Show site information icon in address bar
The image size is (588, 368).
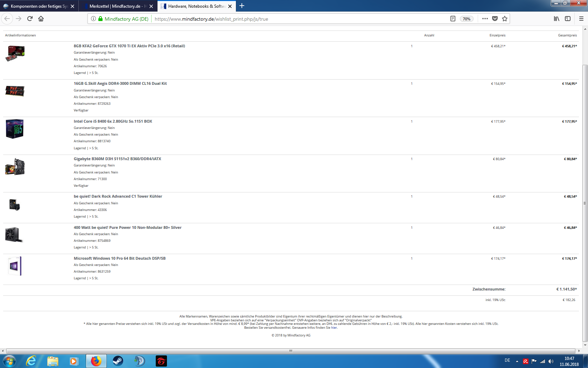coord(93,19)
